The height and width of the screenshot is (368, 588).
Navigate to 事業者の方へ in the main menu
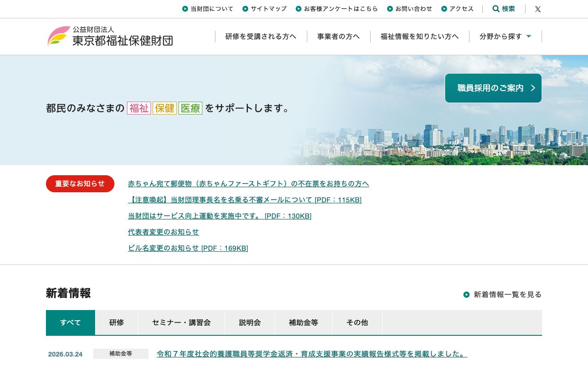tap(339, 36)
